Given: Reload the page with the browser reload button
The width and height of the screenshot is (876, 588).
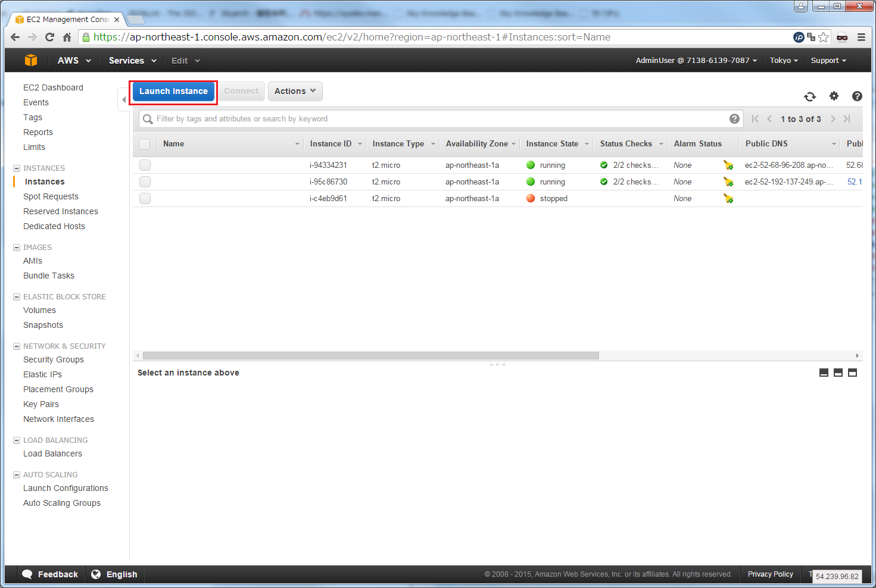Looking at the screenshot, I should coord(49,37).
